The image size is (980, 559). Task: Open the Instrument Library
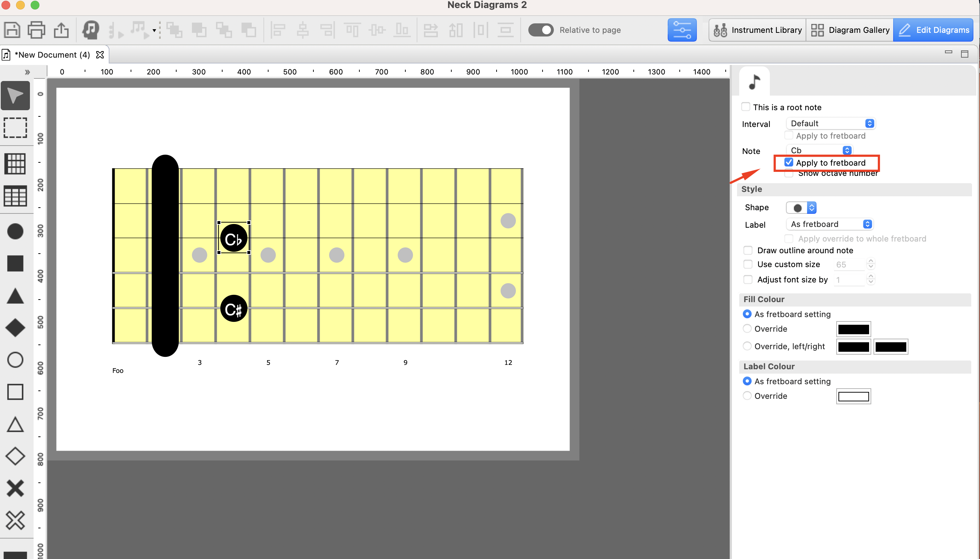757,30
